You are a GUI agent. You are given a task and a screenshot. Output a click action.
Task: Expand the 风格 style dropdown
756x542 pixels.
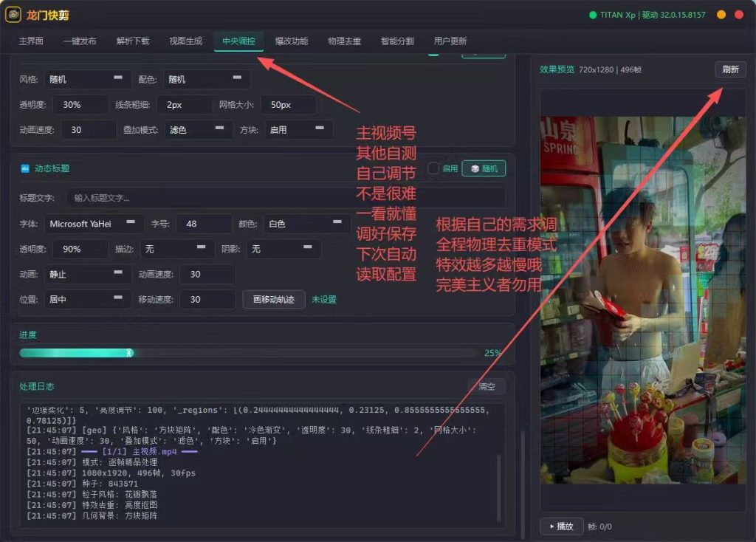tap(88, 79)
